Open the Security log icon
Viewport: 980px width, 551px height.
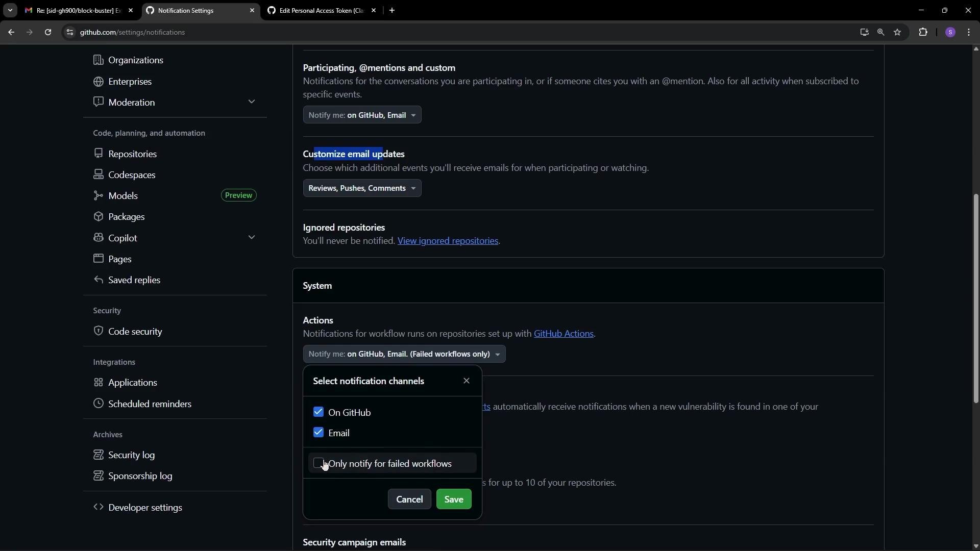98,455
